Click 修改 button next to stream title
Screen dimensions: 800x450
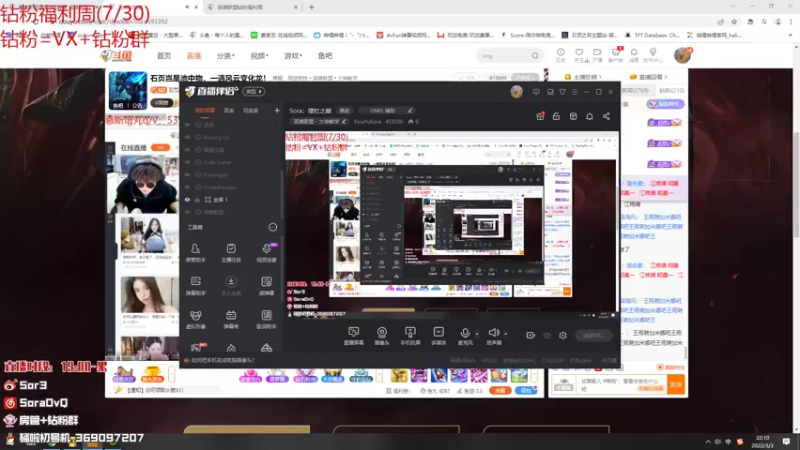point(344,110)
